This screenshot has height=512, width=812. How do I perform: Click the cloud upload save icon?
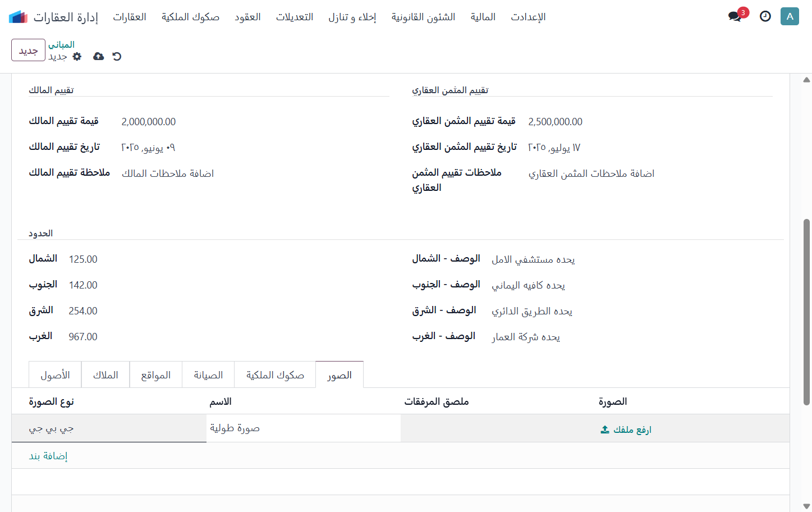(x=98, y=56)
